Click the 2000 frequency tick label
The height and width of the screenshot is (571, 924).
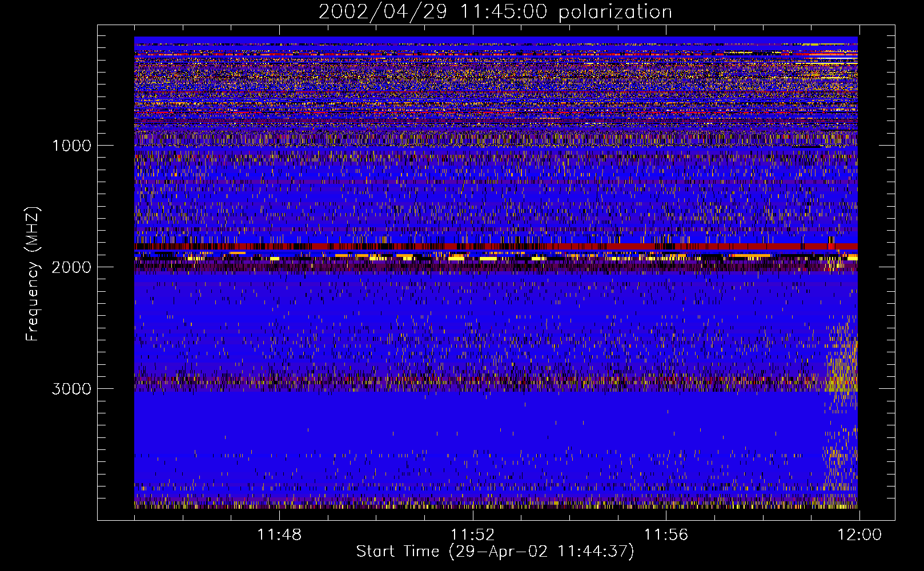tap(71, 267)
